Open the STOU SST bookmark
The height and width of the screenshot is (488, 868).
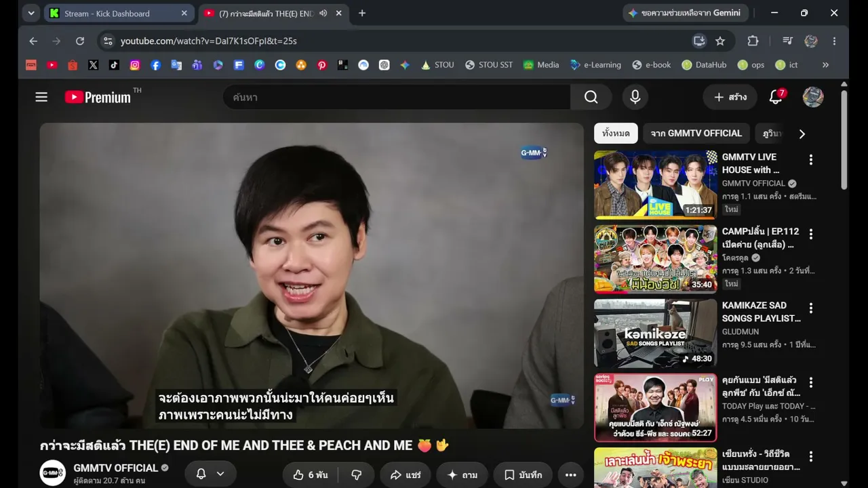[x=489, y=65]
